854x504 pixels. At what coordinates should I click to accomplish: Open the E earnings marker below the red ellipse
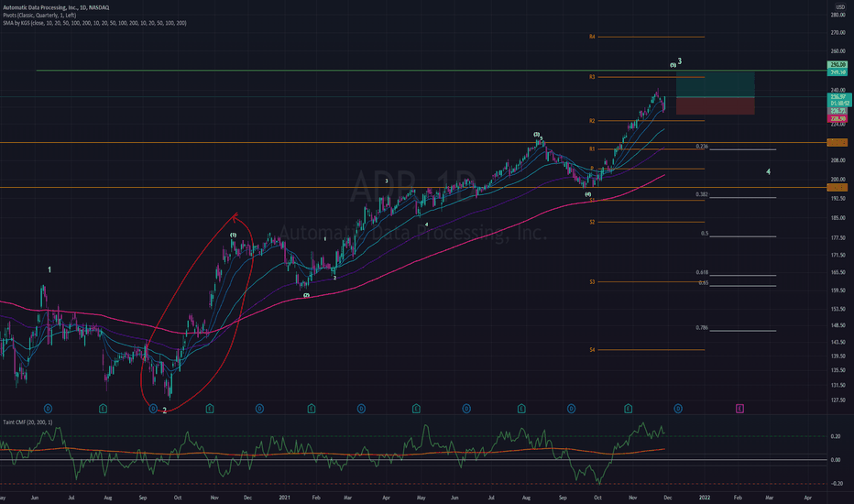coord(210,408)
